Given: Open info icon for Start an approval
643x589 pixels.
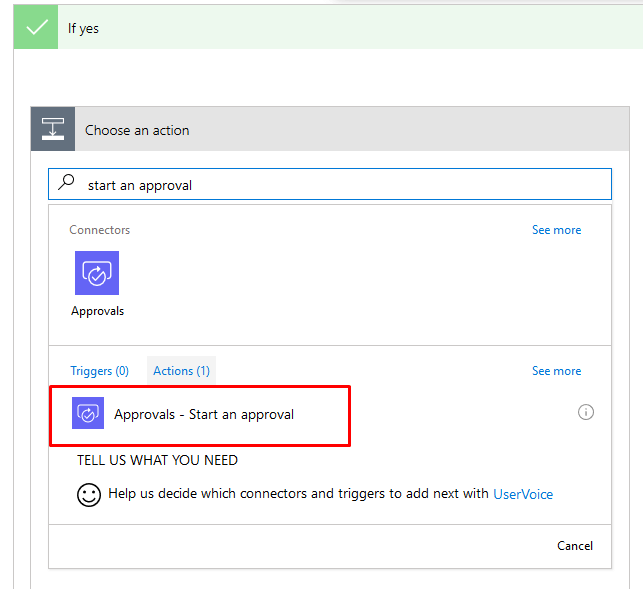Looking at the screenshot, I should coord(586,412).
